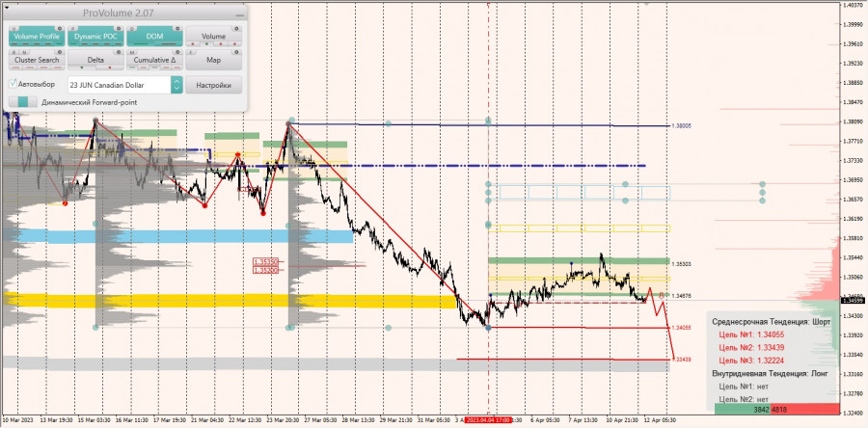
Task: Open Cumulative Δ gear settings
Action: [178, 52]
